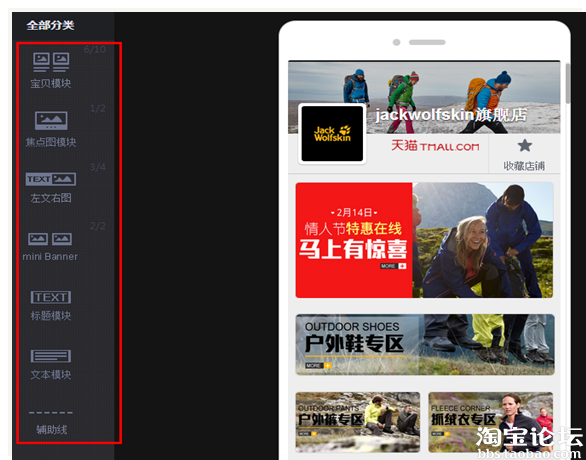
Task: Click MORE button on Valentine banner
Action: pos(393,266)
